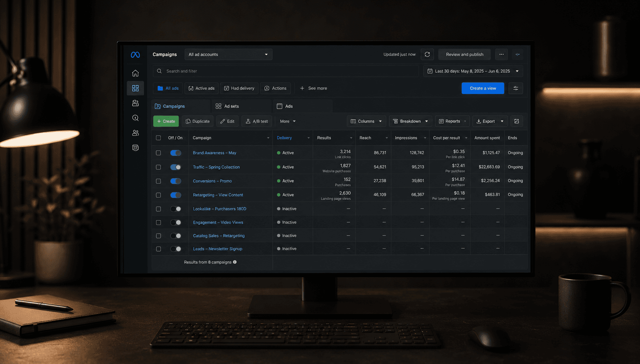Click the plus icon beside See more

click(x=302, y=88)
